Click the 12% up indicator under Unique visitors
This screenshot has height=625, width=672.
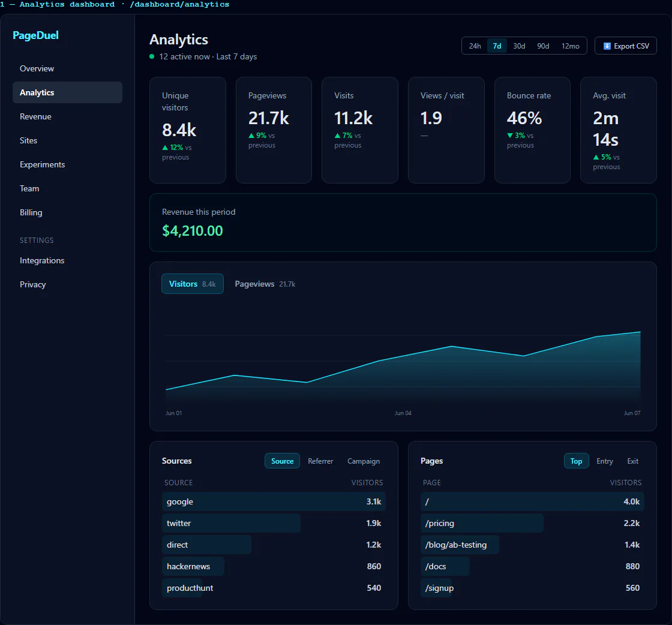tap(173, 148)
